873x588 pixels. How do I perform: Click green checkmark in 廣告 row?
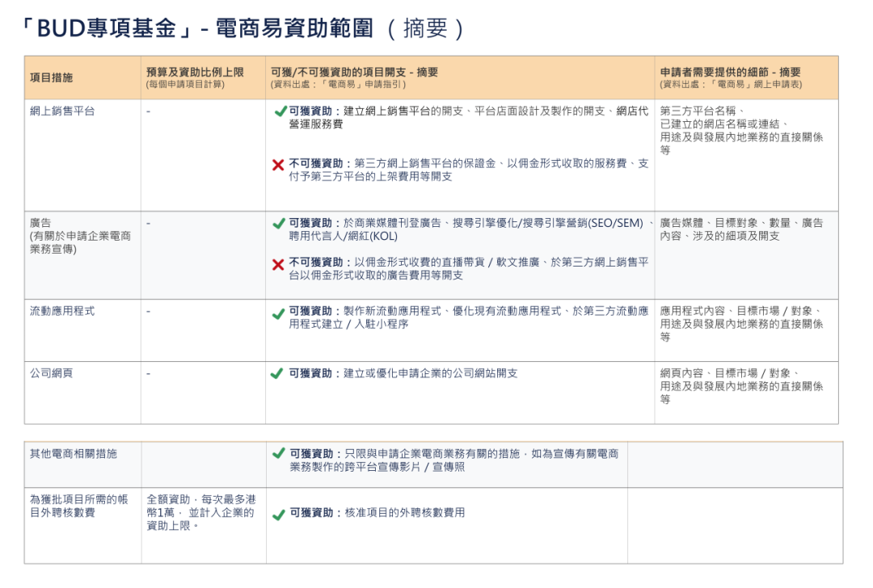279,224
